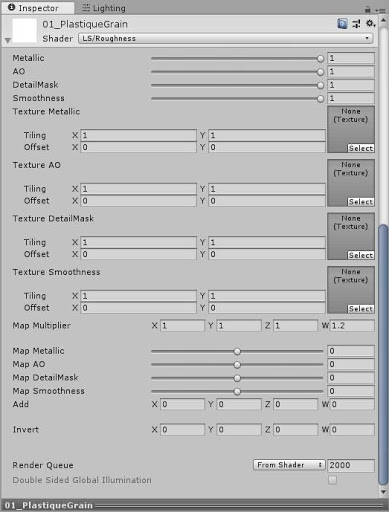
Task: Select a texture for Texture Smoothness
Action: [x=360, y=309]
